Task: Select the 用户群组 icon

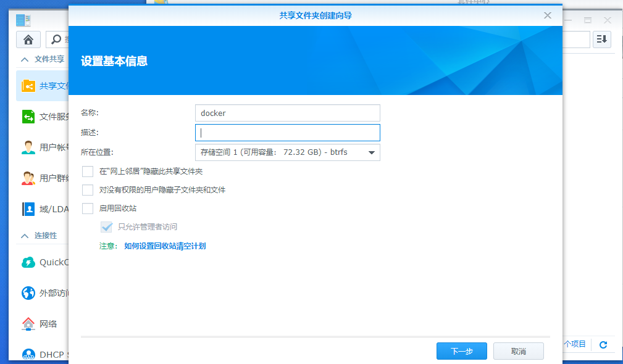Action: pyautogui.click(x=28, y=178)
